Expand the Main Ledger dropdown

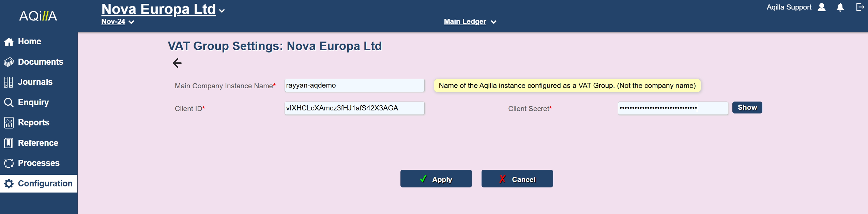(x=493, y=22)
